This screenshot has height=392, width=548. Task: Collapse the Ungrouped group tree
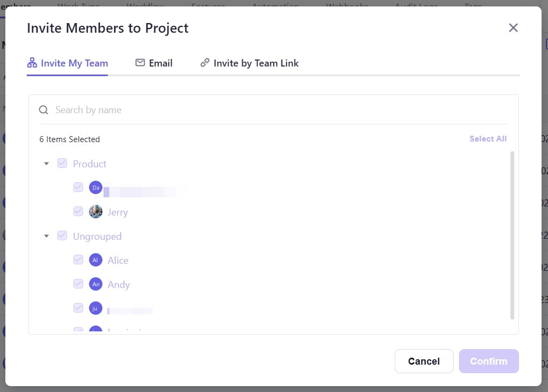[47, 236]
